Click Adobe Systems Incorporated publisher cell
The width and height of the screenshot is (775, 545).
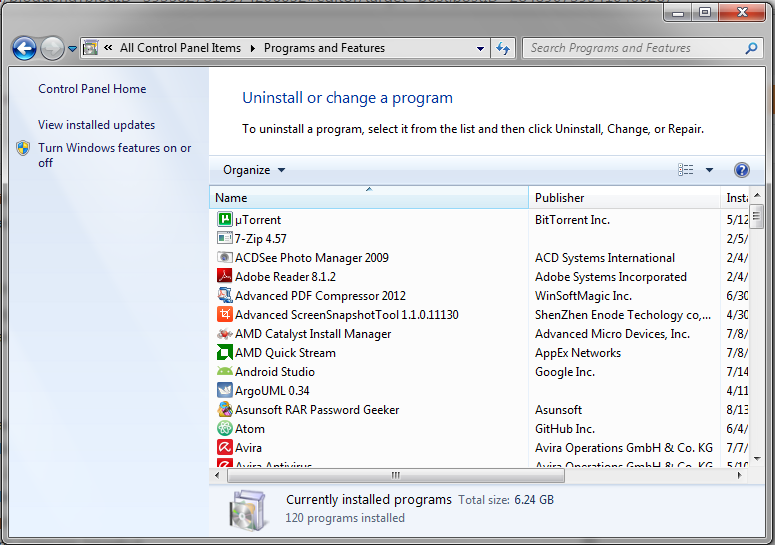(x=610, y=277)
